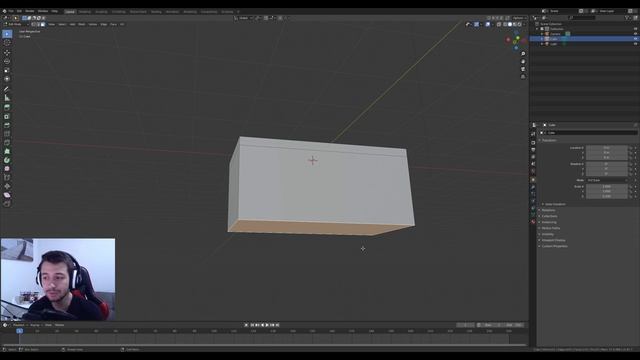Click the Rotation Z value field
640x360 pixels.
tap(607, 173)
